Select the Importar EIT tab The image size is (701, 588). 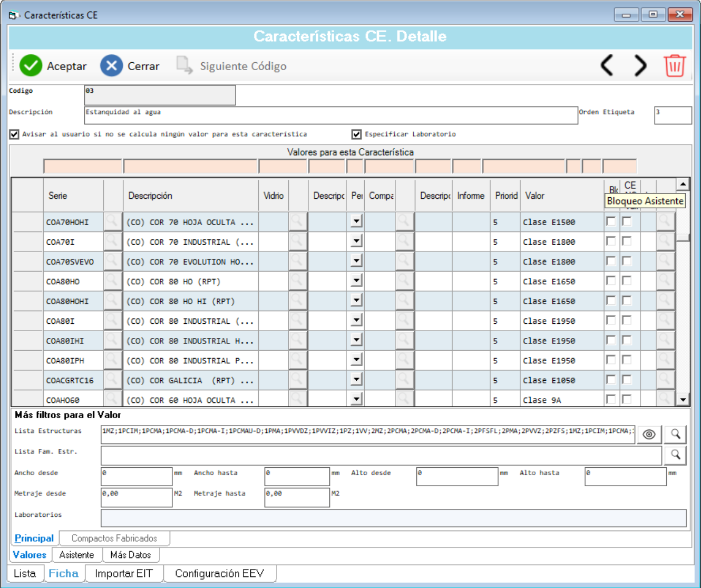coord(124,574)
